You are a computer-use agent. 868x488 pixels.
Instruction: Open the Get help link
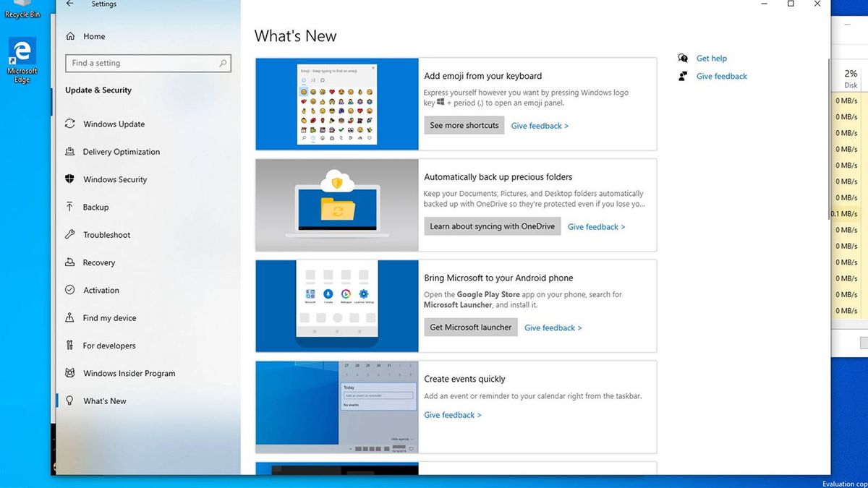pos(711,59)
